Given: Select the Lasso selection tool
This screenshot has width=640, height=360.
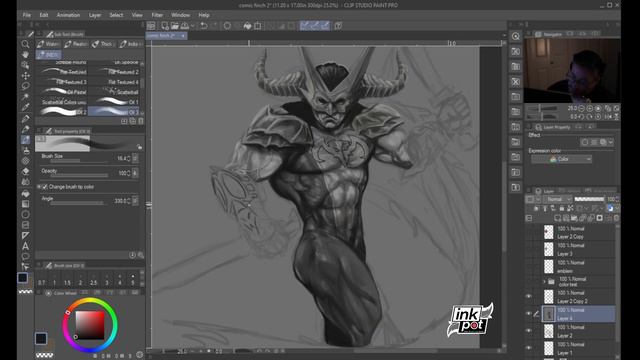Looking at the screenshot, I should [x=25, y=86].
